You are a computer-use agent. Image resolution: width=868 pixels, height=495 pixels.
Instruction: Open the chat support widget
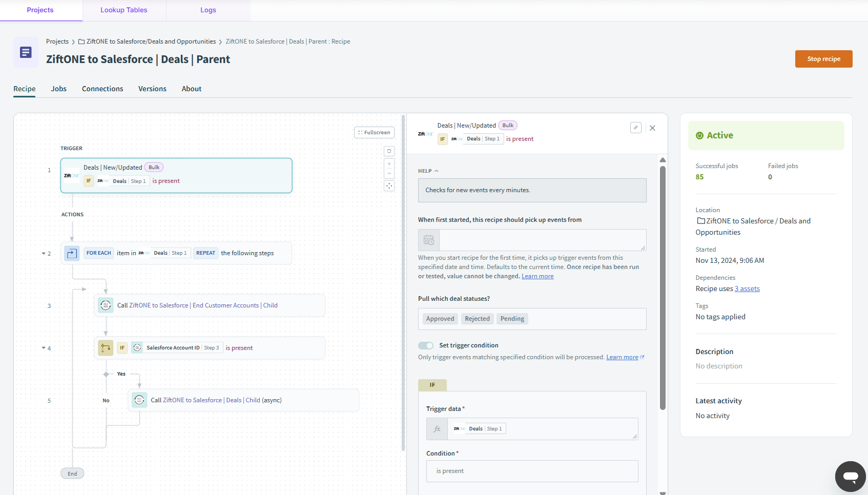tap(851, 477)
